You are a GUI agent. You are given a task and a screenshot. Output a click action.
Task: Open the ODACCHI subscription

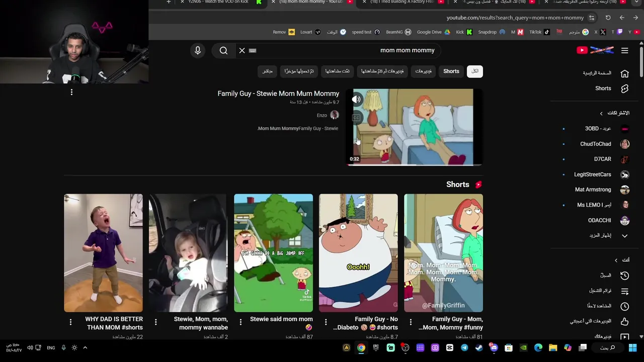click(x=596, y=221)
